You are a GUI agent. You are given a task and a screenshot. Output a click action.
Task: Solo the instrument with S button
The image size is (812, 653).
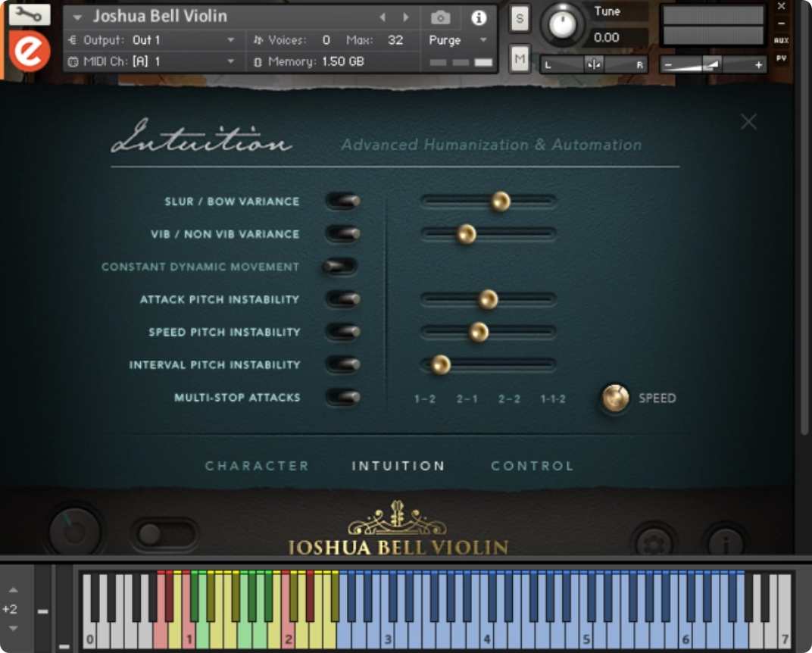click(520, 19)
